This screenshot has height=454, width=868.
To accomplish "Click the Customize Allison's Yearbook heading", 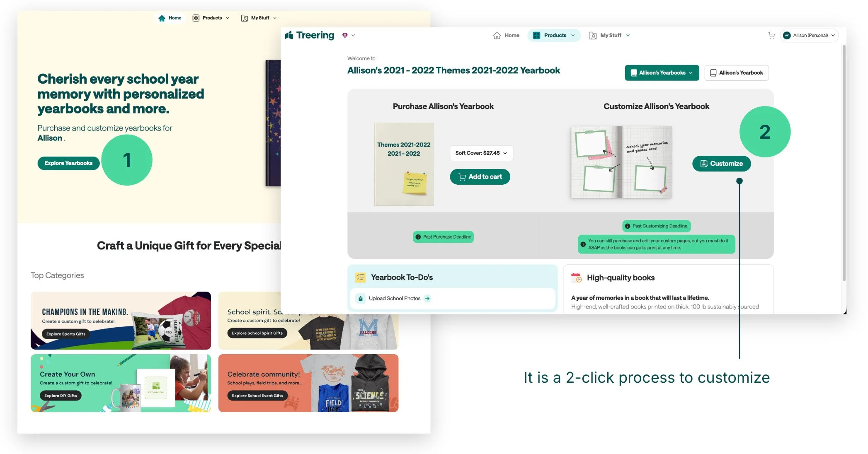I will coord(656,106).
